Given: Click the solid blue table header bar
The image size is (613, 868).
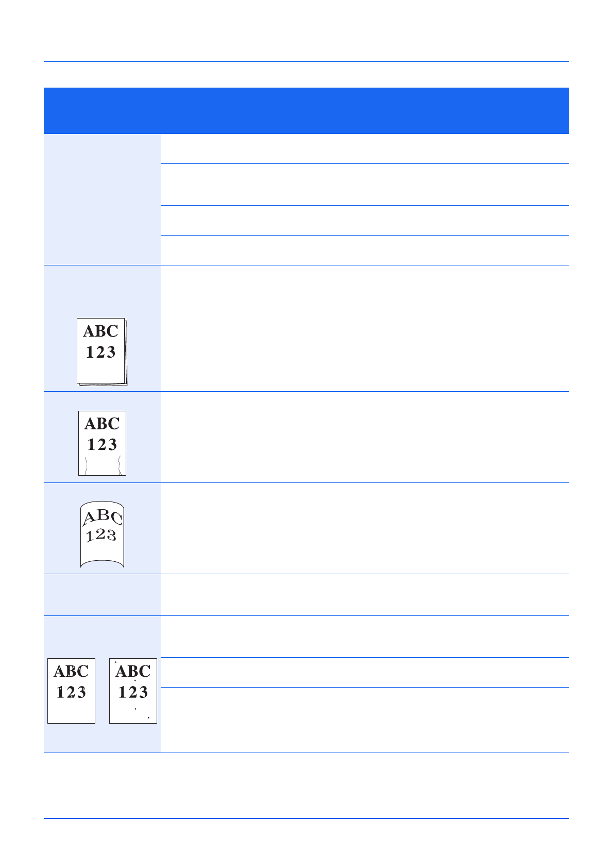Looking at the screenshot, I should point(306,110).
